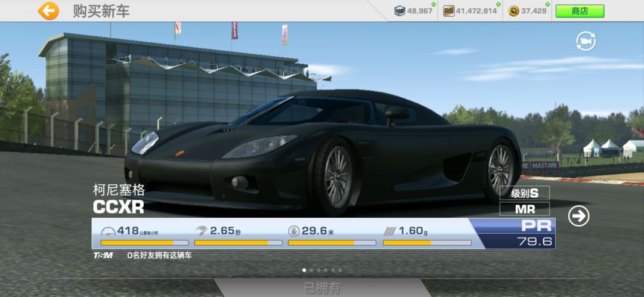Tap the TSM friends icon

pos(103,255)
